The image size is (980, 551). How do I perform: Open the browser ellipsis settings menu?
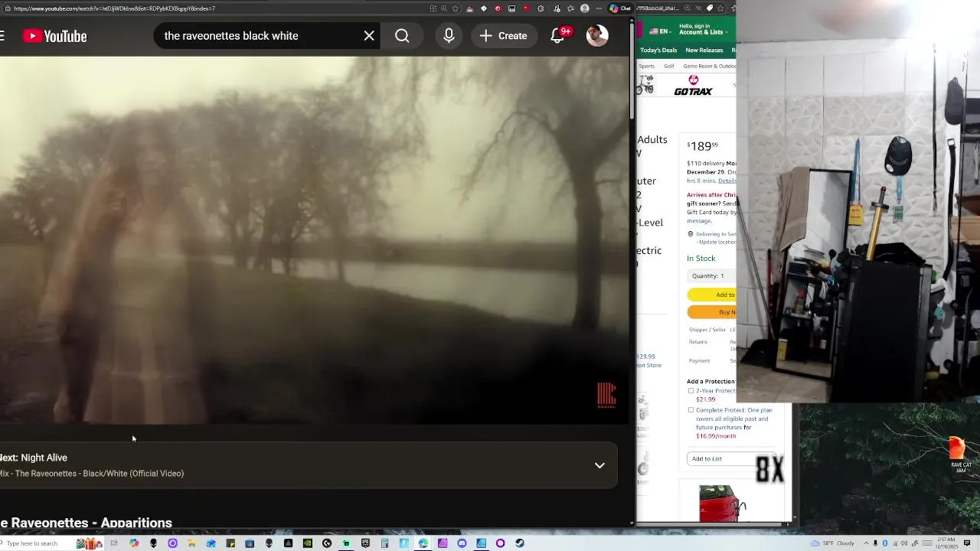599,8
